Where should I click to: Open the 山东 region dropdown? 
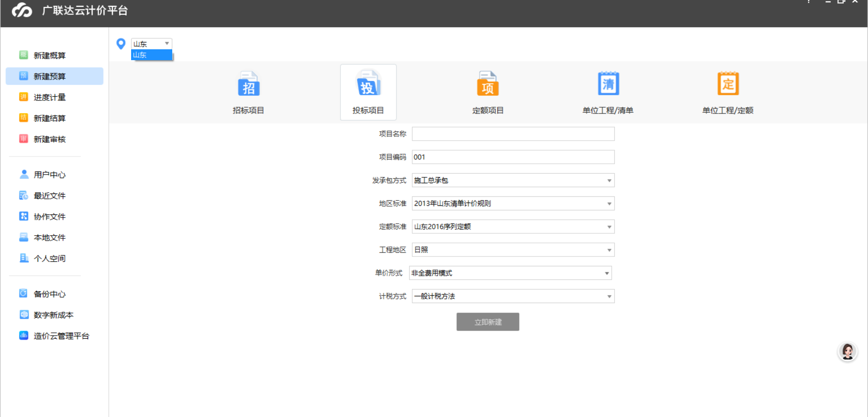coord(151,43)
